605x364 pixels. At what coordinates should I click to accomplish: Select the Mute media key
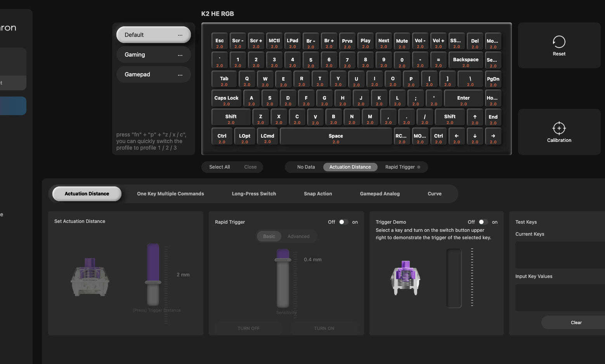(x=402, y=42)
